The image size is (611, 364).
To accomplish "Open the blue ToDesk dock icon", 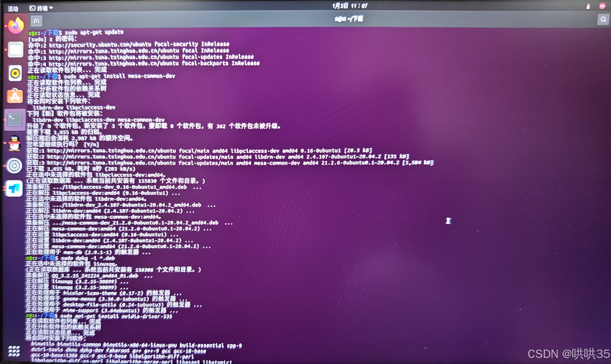I will [14, 189].
